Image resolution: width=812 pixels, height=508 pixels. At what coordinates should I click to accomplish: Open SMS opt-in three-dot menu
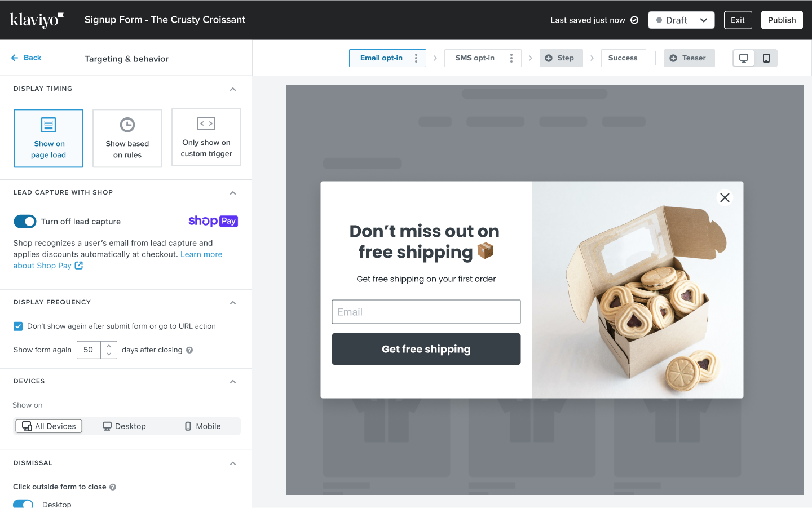point(511,58)
